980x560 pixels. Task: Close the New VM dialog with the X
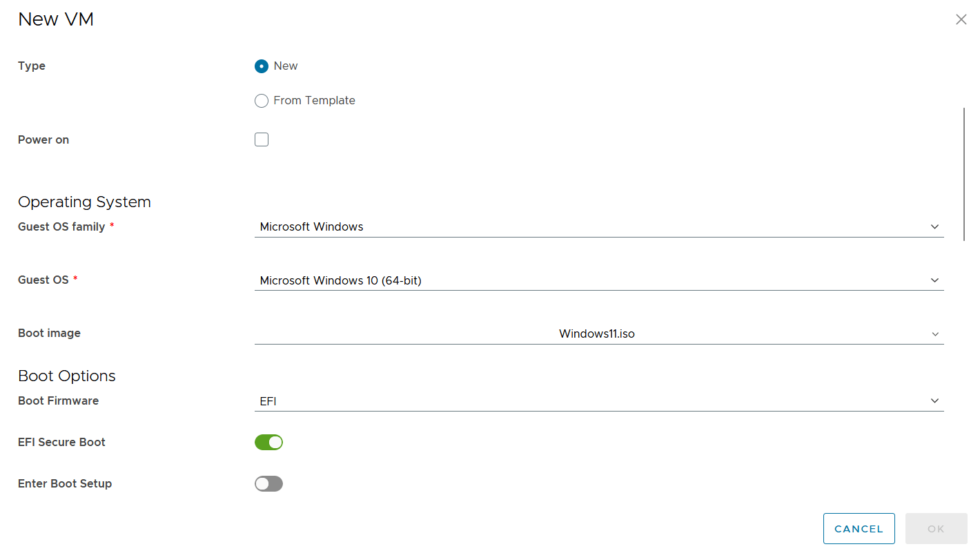pos(961,20)
